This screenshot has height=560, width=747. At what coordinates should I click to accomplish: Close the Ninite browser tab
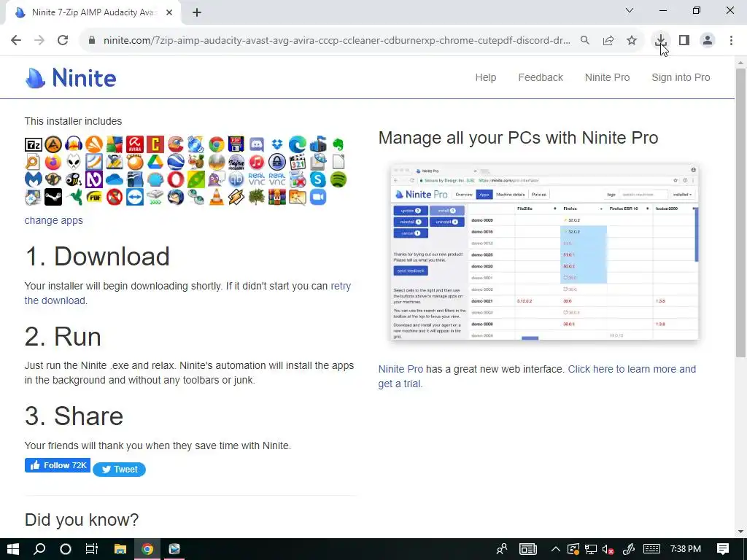click(x=169, y=12)
